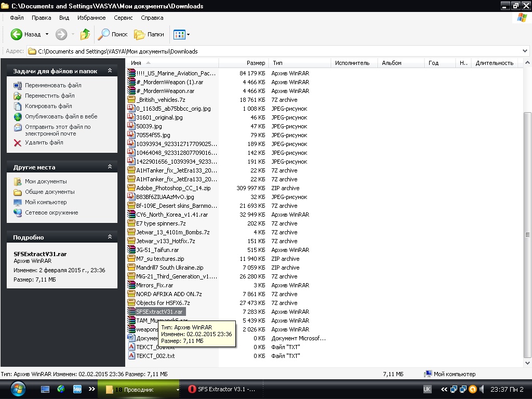The image size is (532, 399).
Task: Toggle the Folders (Папки) pane
Action: coord(149,34)
